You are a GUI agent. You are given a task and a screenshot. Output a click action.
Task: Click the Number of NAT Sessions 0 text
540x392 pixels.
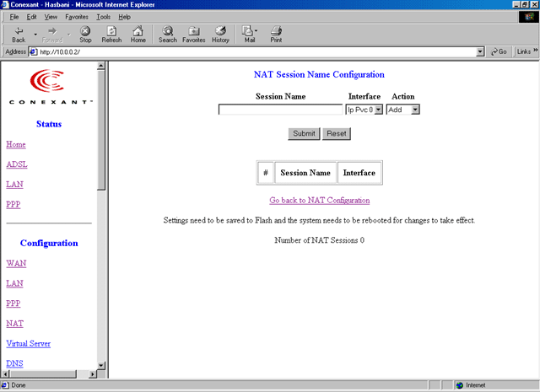319,240
